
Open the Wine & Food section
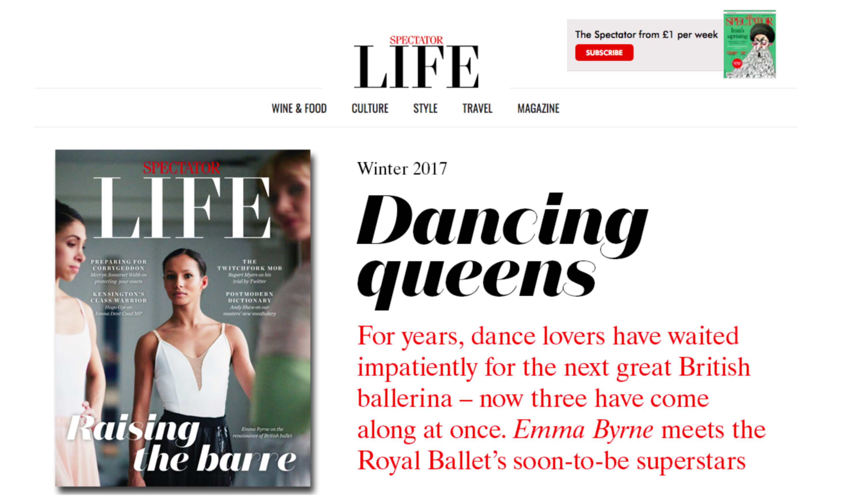click(x=299, y=109)
